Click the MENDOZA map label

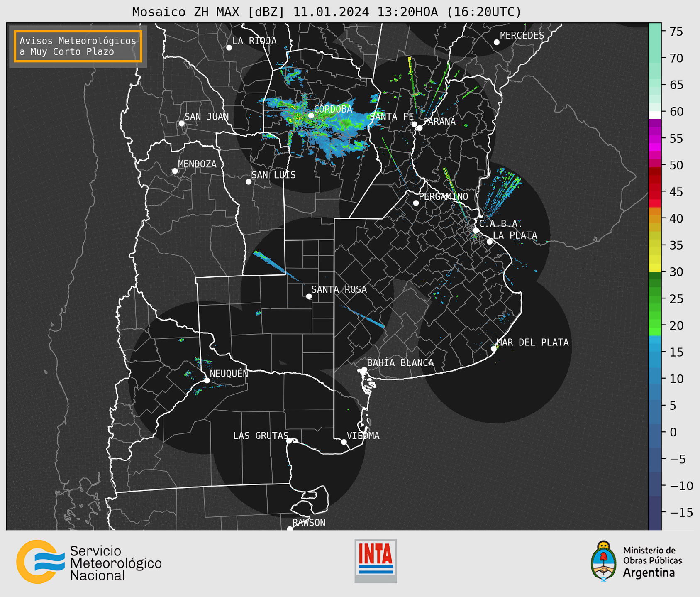(197, 164)
